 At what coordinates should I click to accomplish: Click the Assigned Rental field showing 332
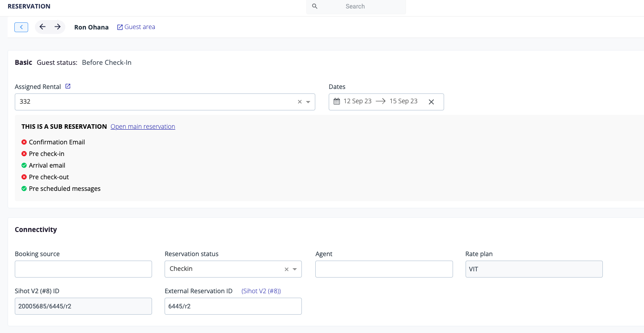(165, 102)
